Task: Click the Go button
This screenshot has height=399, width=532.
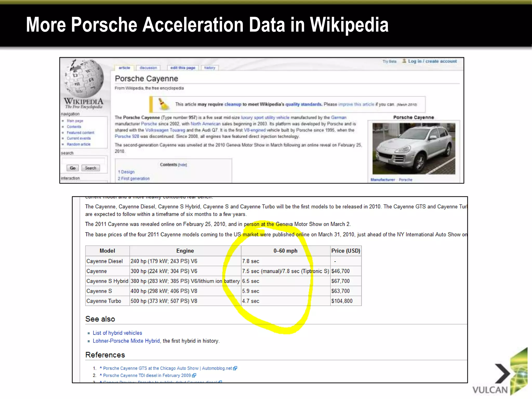Action: 73,168
